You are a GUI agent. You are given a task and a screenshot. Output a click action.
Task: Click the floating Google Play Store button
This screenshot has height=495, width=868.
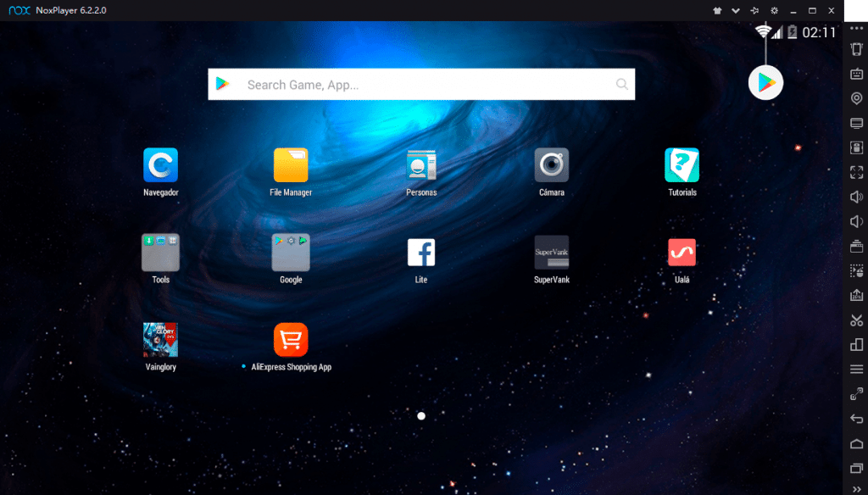(x=765, y=82)
